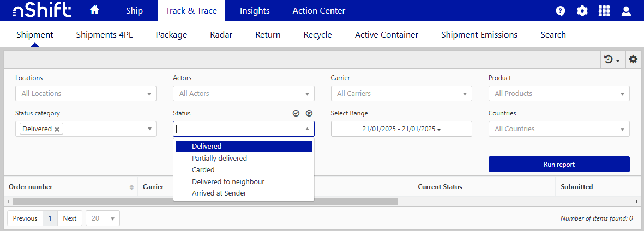Image resolution: width=644 pixels, height=231 pixels.
Task: Go to the nShift home icon
Action: tap(95, 10)
